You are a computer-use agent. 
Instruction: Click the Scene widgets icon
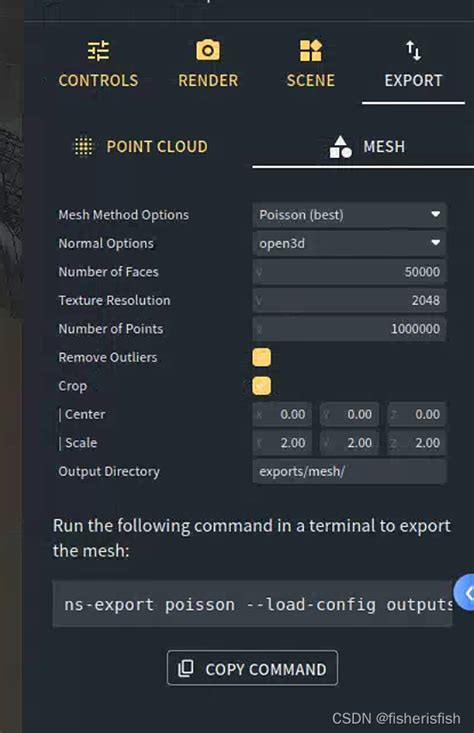pyautogui.click(x=310, y=50)
